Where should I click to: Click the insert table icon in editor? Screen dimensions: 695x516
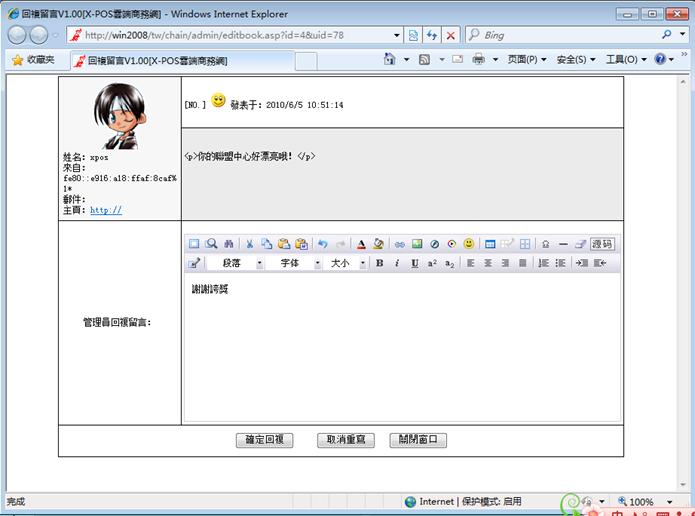[490, 244]
